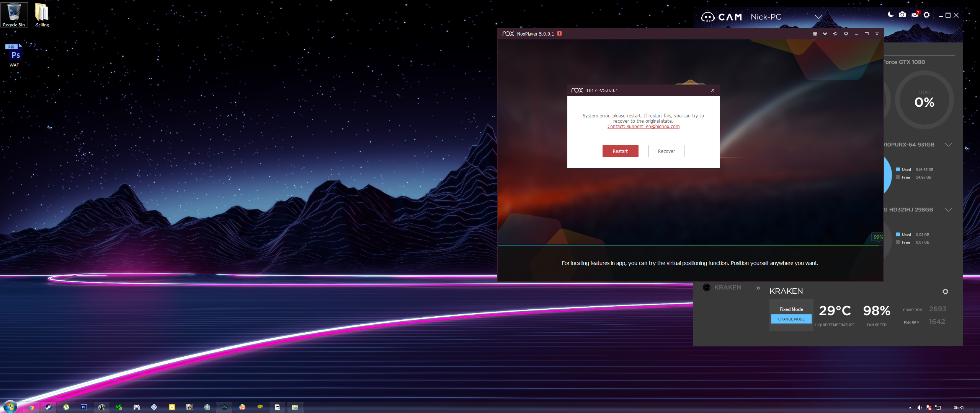Image resolution: width=980 pixels, height=413 pixels.
Task: Close the 1017-V5.0.0.1 error dialog
Action: pos(713,90)
